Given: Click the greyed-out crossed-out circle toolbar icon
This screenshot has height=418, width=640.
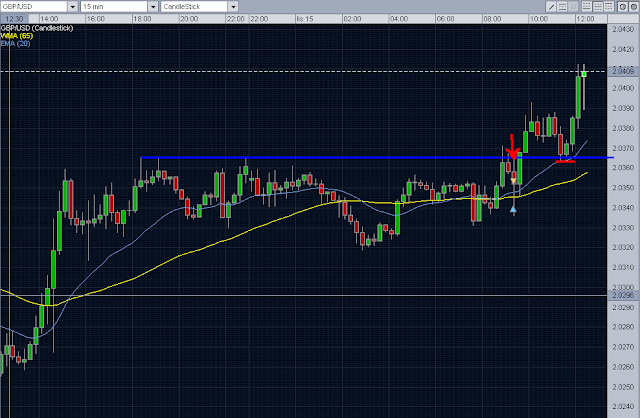Looking at the screenshot, I should [573, 7].
